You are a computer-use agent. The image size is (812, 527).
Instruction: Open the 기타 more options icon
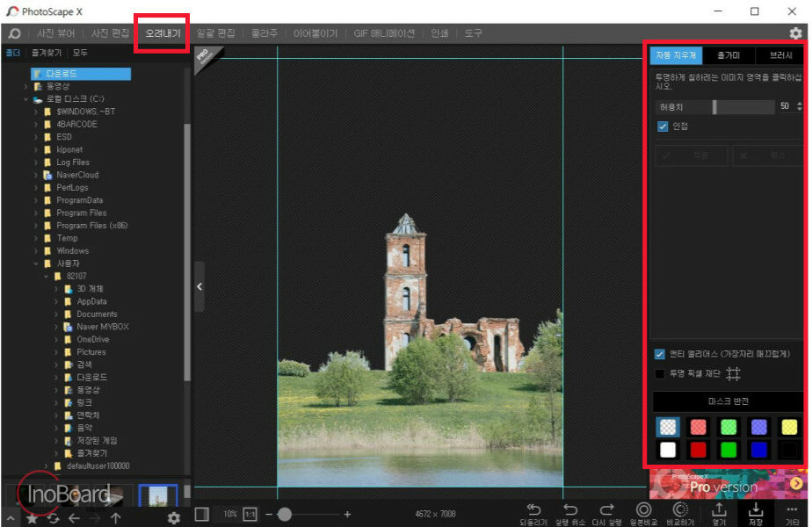(792, 509)
